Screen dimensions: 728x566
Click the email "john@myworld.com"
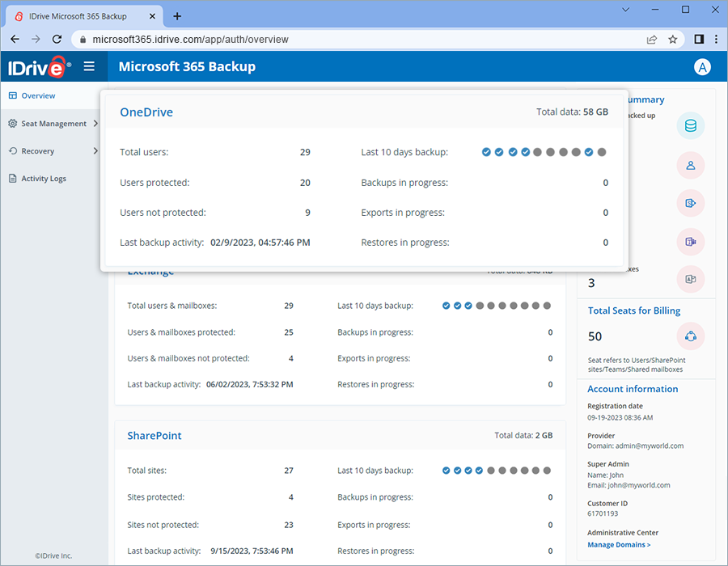point(639,485)
